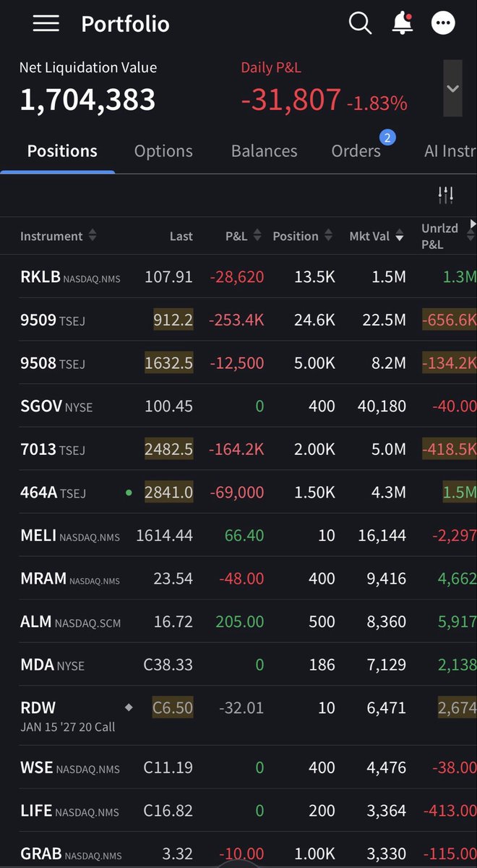Switch to the Positions tab
477x868 pixels.
point(62,151)
